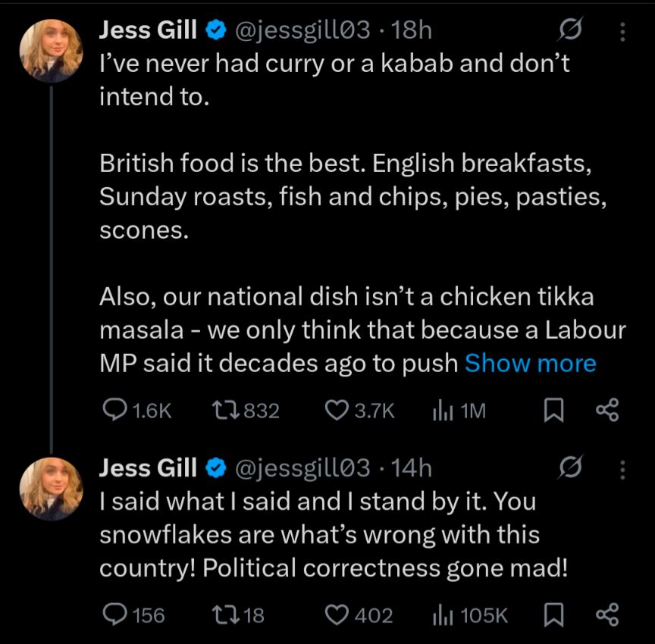Image resolution: width=655 pixels, height=644 pixels.
Task: Open more options menu on first tweet
Action: pos(622,30)
